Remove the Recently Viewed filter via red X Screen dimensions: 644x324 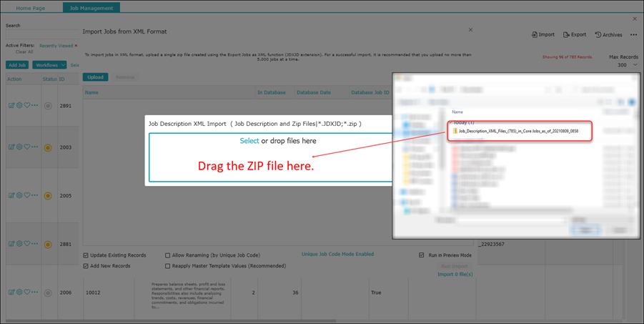[x=76, y=45]
